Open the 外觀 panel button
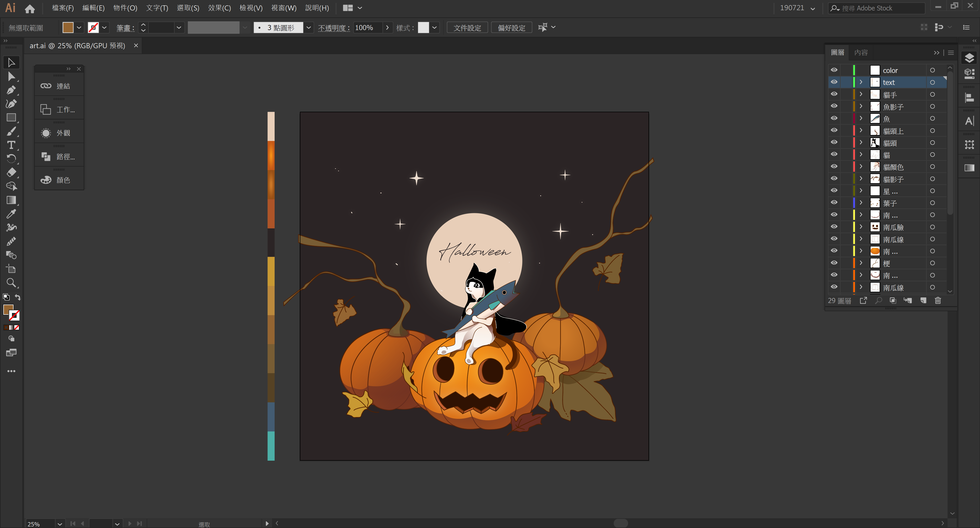The image size is (980, 528). [59, 133]
